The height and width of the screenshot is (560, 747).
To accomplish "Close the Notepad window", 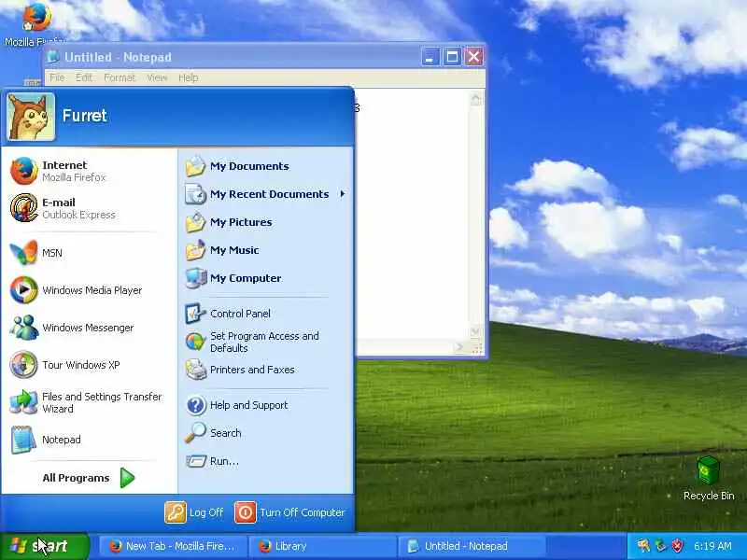I will (473, 57).
